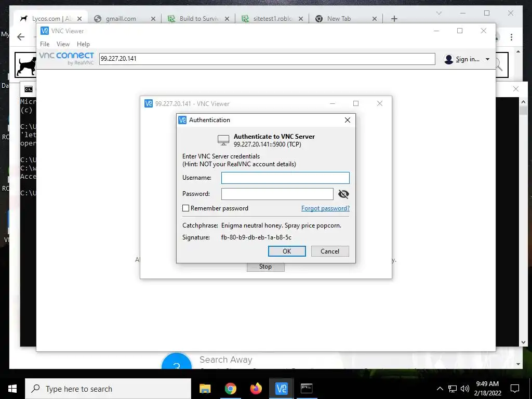The image size is (532, 399).
Task: Switch to the Build to Survive browser tab
Action: [199, 19]
